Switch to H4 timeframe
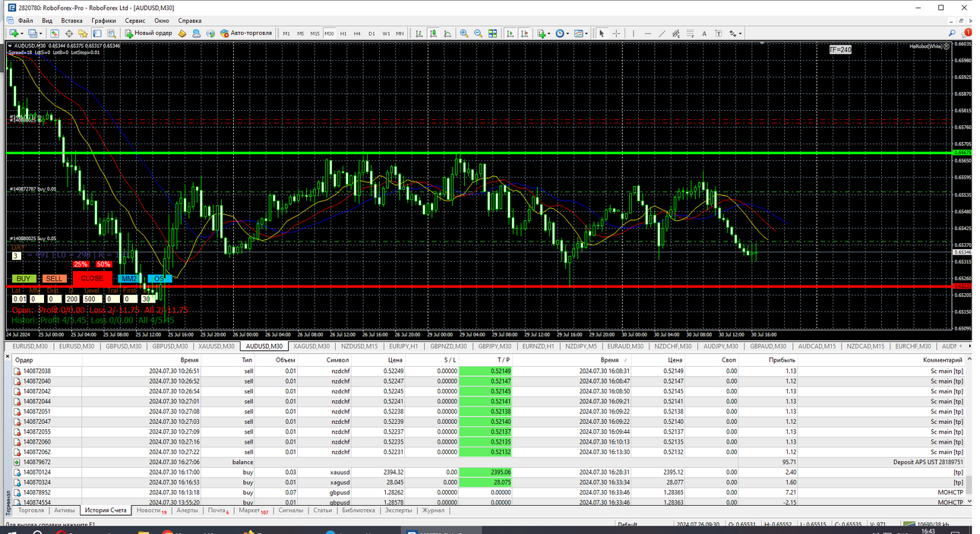 tap(357, 33)
